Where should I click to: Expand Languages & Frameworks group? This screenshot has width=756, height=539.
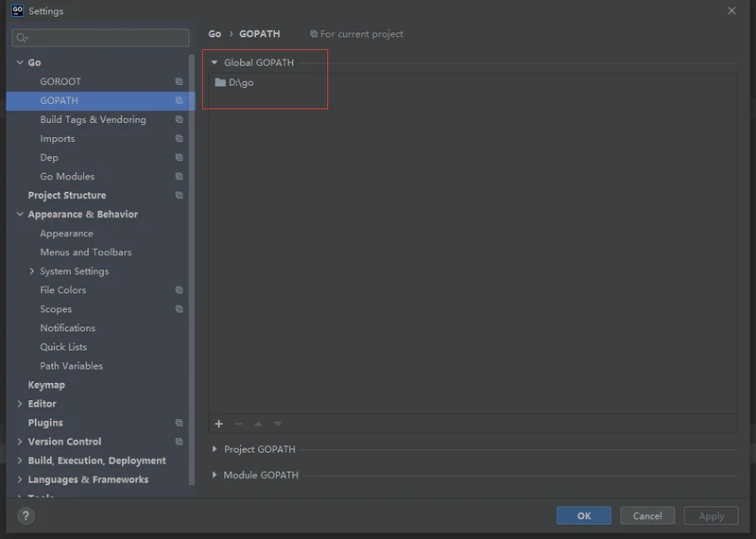20,479
